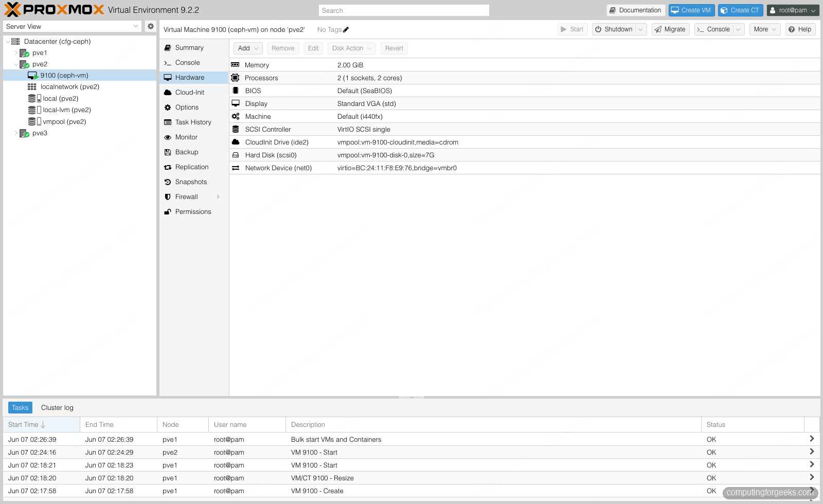Click the Machine row cogs icon
The image size is (823, 504).
(x=236, y=116)
